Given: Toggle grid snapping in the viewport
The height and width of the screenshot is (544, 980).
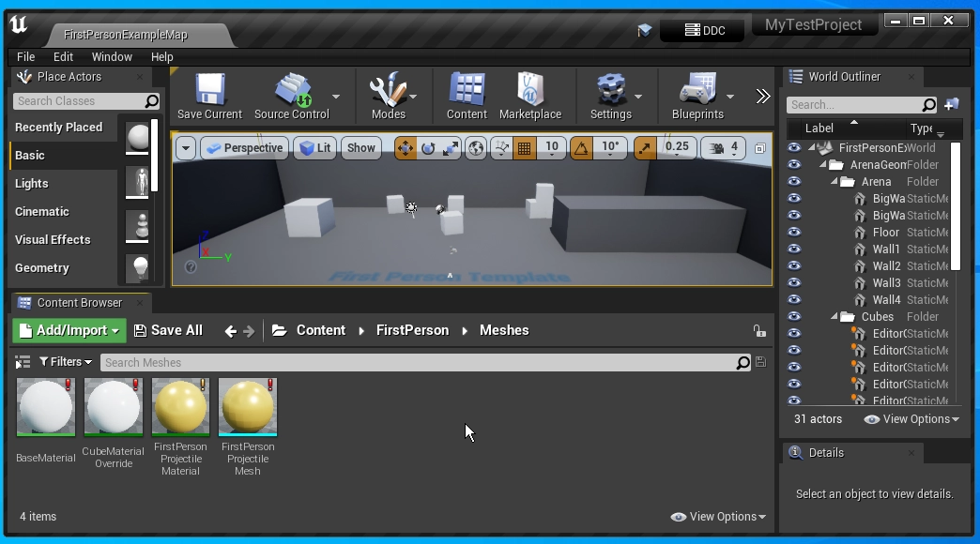Looking at the screenshot, I should 524,148.
